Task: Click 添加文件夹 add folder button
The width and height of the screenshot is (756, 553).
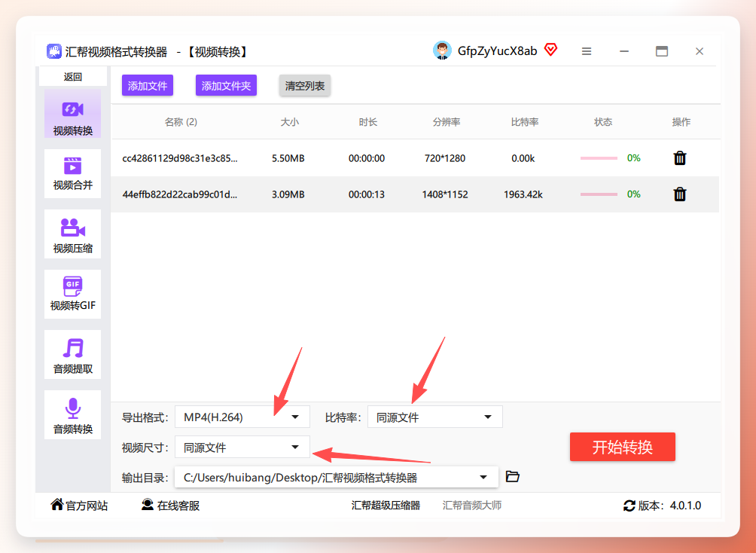Action: tap(226, 86)
